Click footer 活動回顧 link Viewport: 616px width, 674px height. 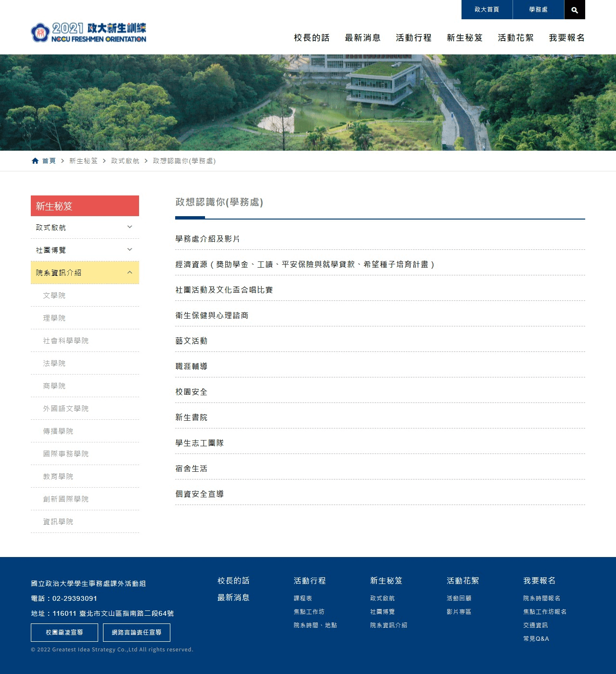pyautogui.click(x=459, y=598)
